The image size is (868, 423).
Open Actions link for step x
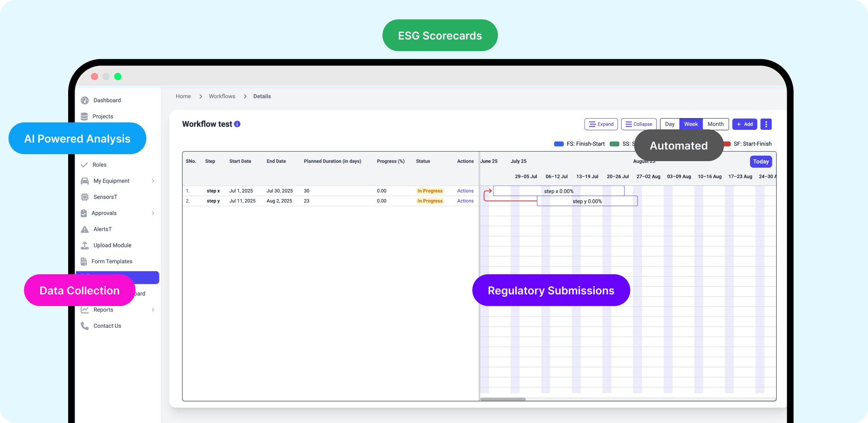point(465,191)
